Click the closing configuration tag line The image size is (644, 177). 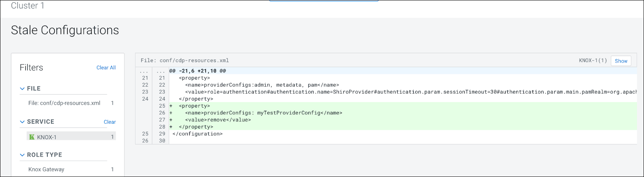(x=197, y=134)
